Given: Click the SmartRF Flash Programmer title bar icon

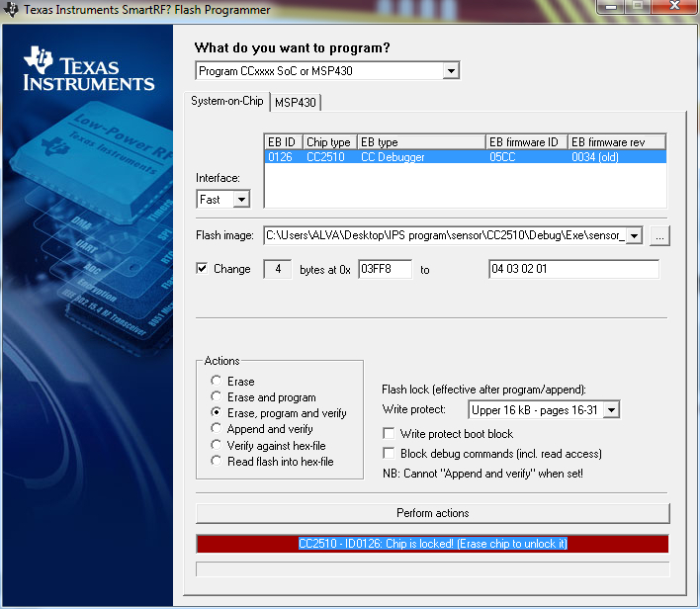Looking at the screenshot, I should pos(10,9).
